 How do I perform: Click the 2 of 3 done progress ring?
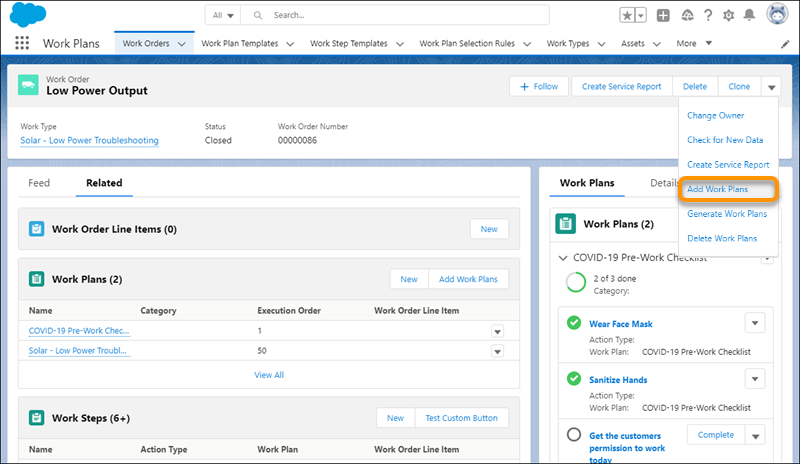[x=576, y=282]
